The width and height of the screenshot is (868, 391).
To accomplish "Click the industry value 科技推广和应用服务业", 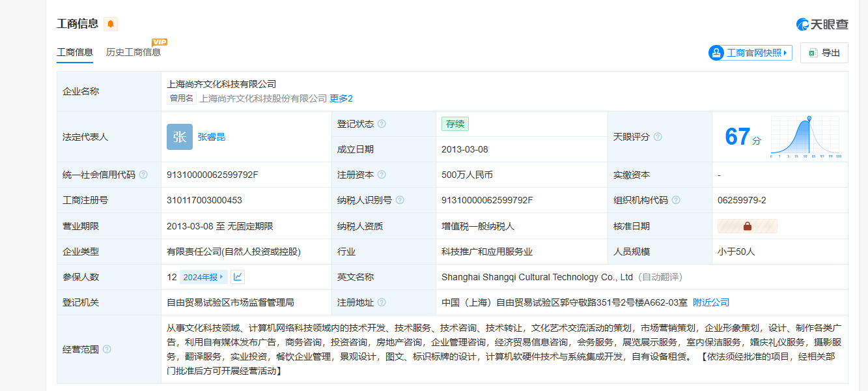I will click(487, 252).
